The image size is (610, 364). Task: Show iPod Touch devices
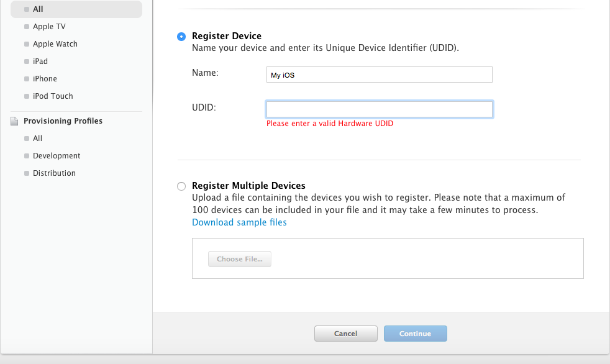(53, 96)
